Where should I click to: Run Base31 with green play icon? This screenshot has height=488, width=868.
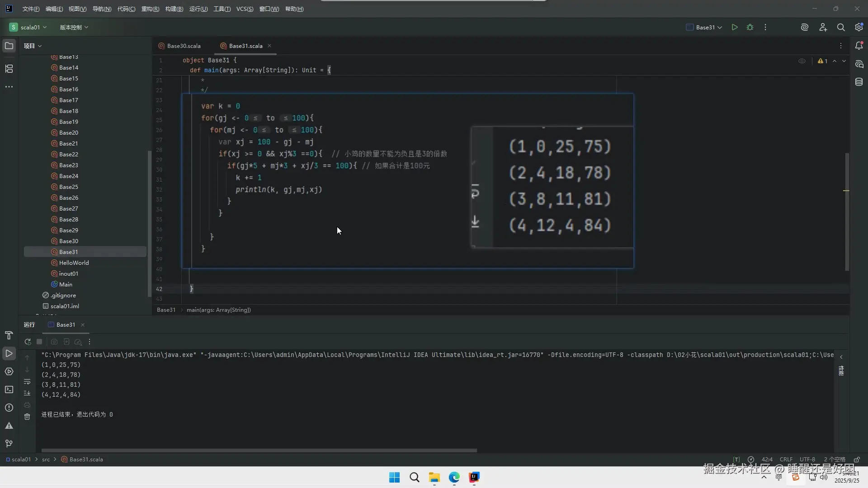(735, 27)
